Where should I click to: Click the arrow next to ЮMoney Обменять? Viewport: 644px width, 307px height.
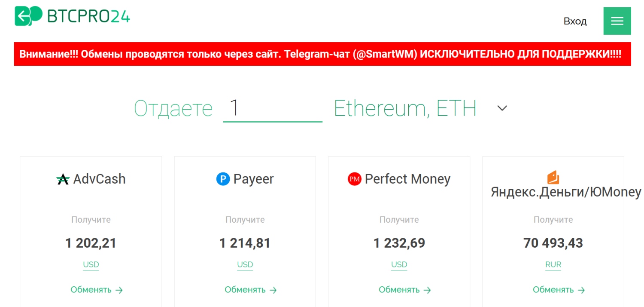pyautogui.click(x=581, y=290)
